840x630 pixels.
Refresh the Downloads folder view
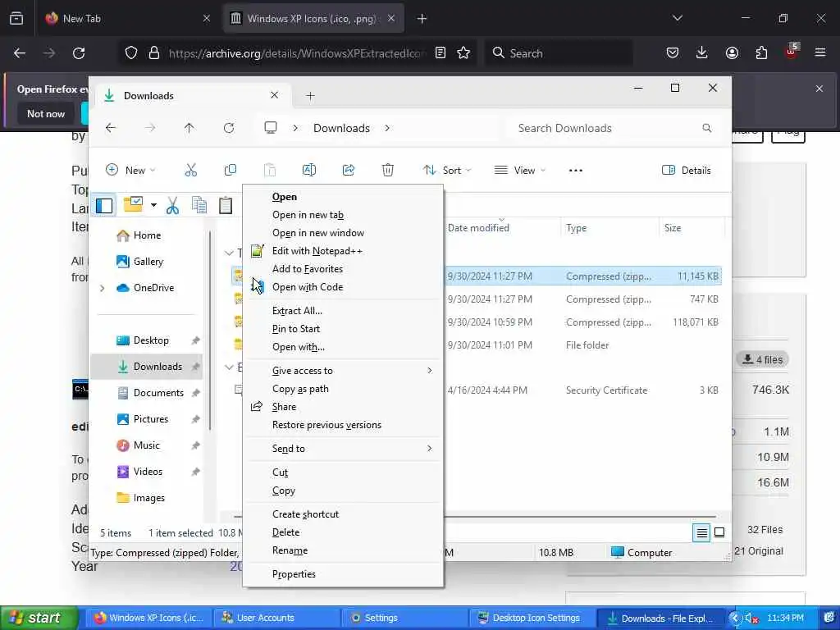(229, 128)
